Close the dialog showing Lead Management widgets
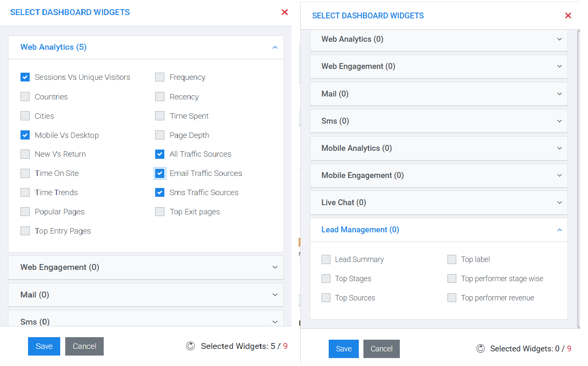The image size is (588, 366). (x=568, y=15)
